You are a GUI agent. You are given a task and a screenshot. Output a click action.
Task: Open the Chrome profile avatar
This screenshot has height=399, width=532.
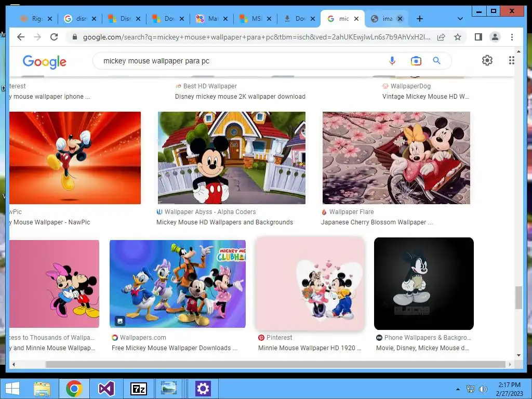[x=495, y=37]
